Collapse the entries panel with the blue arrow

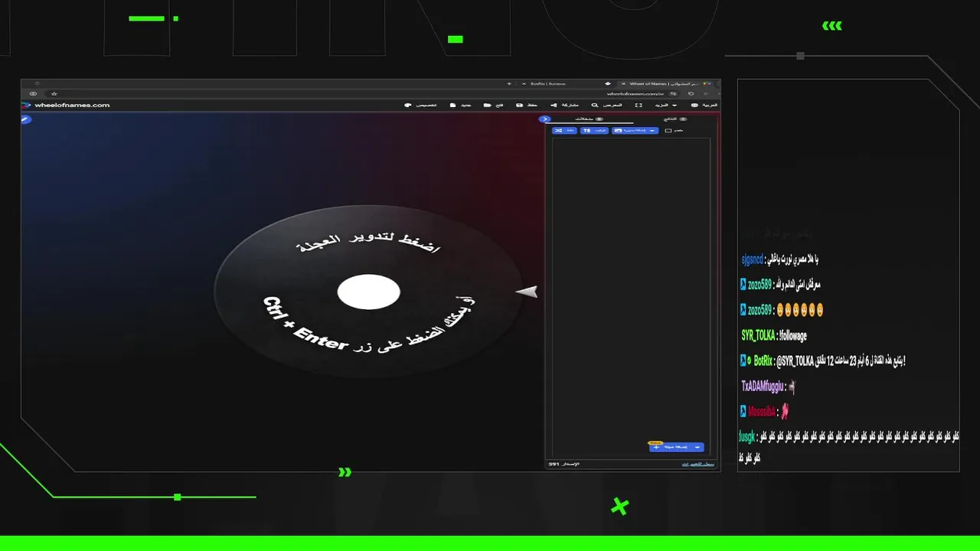pos(544,119)
